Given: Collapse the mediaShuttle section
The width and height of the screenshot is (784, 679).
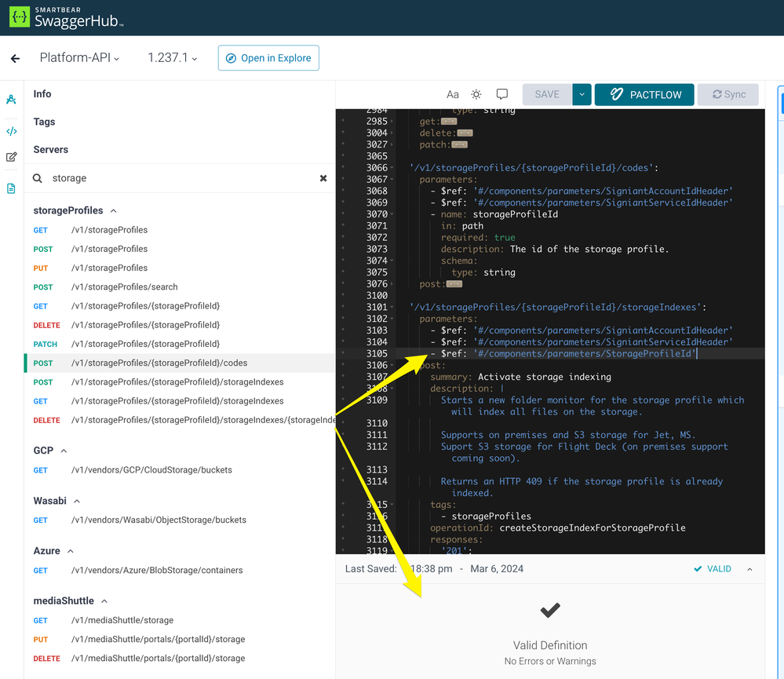Looking at the screenshot, I should pyautogui.click(x=103, y=601).
